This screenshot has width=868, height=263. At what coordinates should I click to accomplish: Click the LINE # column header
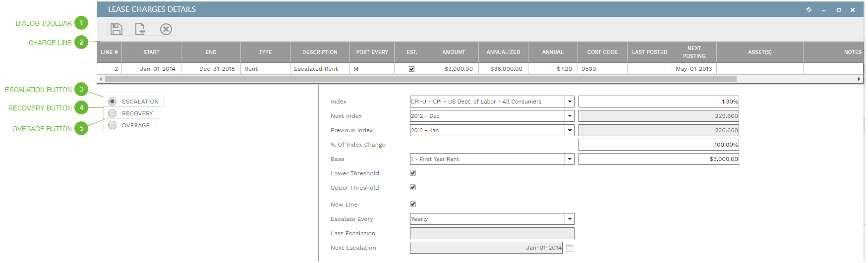tap(109, 52)
